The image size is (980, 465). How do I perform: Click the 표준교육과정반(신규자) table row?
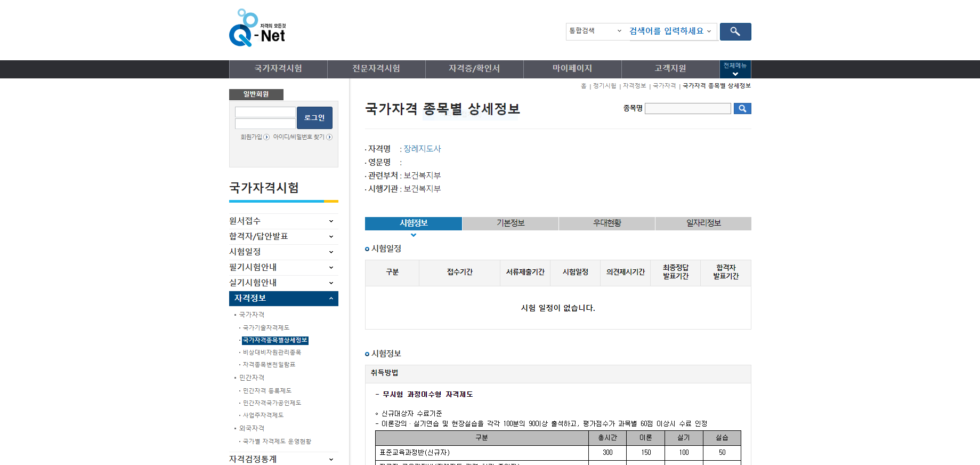[x=558, y=453]
